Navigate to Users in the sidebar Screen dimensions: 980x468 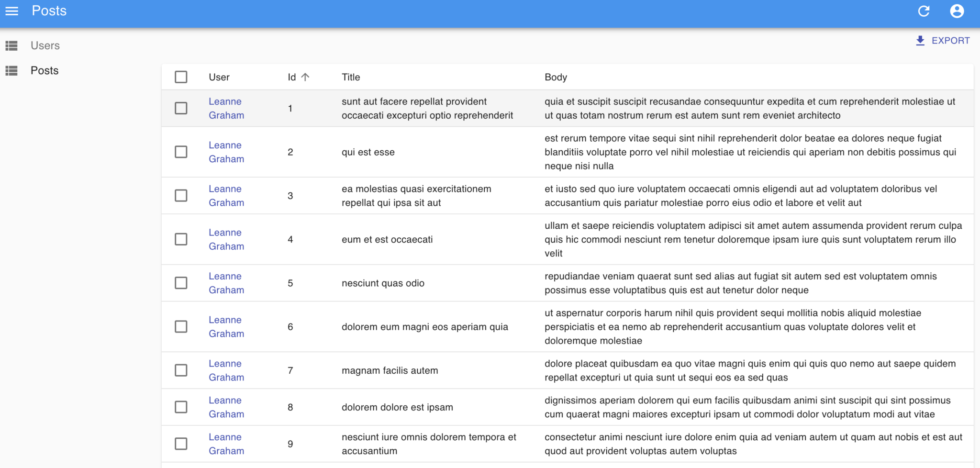[x=45, y=45]
